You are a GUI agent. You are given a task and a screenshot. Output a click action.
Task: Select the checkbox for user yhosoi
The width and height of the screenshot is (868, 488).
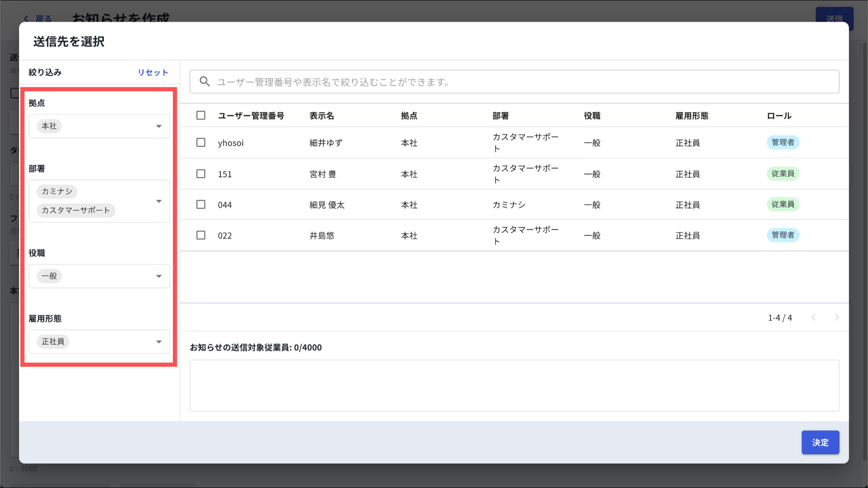201,142
